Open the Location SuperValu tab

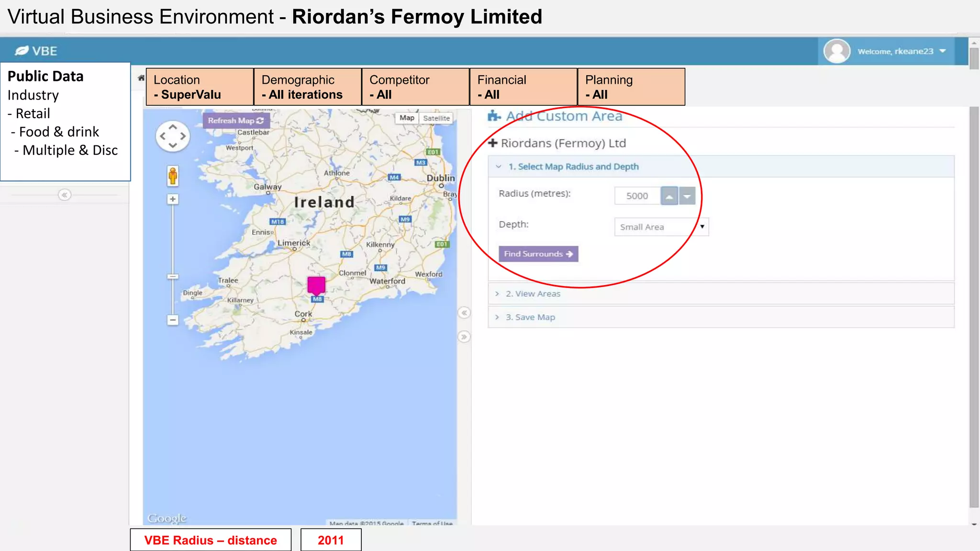pyautogui.click(x=200, y=87)
